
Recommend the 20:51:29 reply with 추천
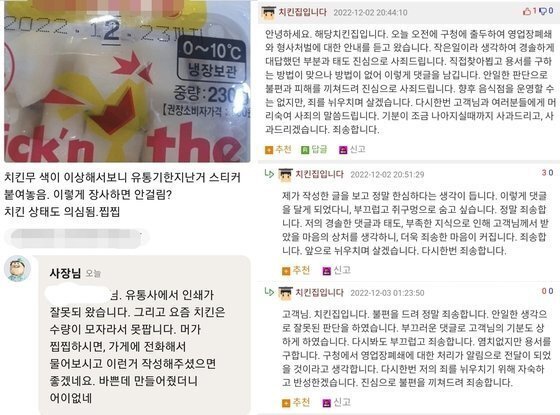pyautogui.click(x=296, y=270)
